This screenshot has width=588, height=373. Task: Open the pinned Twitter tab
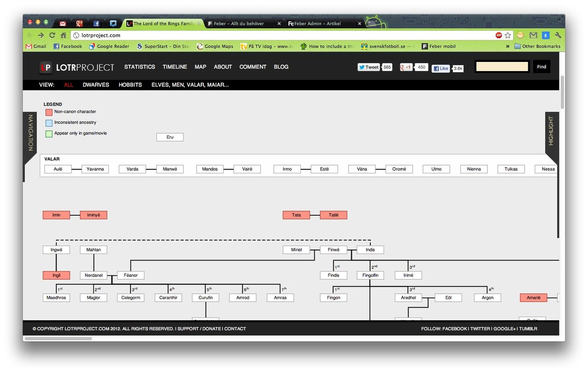[x=113, y=23]
